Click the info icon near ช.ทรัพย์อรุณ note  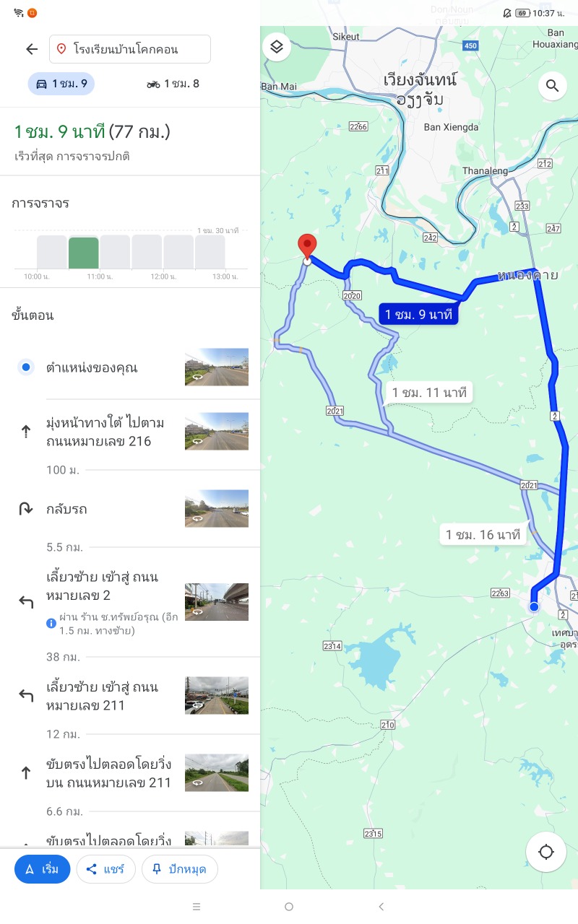(x=51, y=623)
